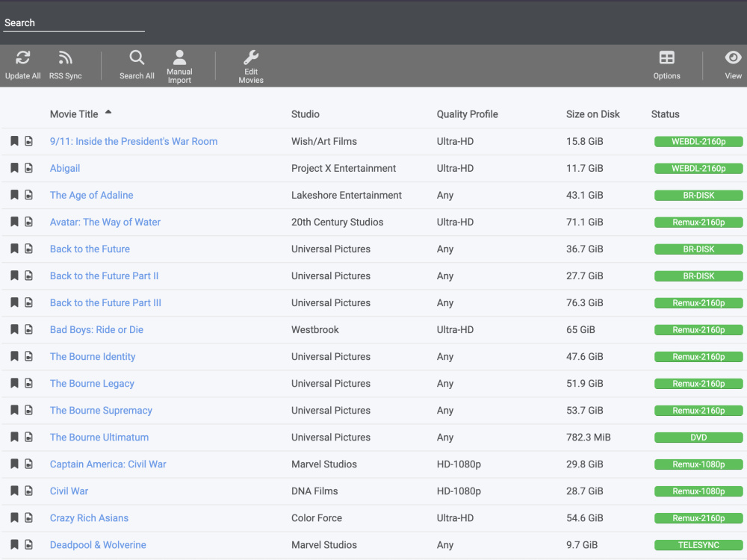Click Wish/Art Films studio cell
Screen dimensions: 747x560
pos(324,141)
